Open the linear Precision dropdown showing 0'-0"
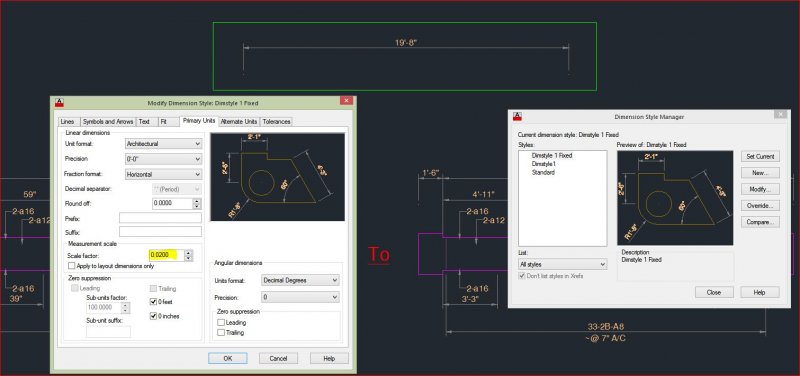The image size is (800, 376). (x=164, y=159)
